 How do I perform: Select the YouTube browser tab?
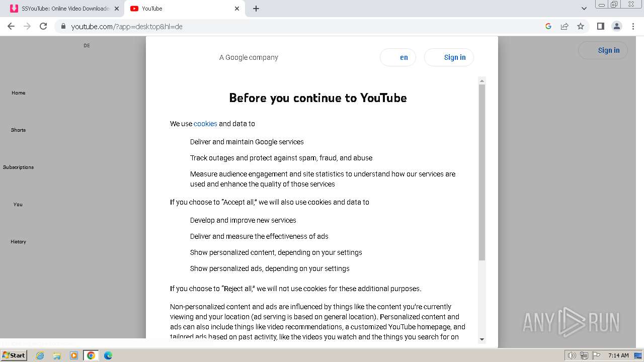[185, 9]
